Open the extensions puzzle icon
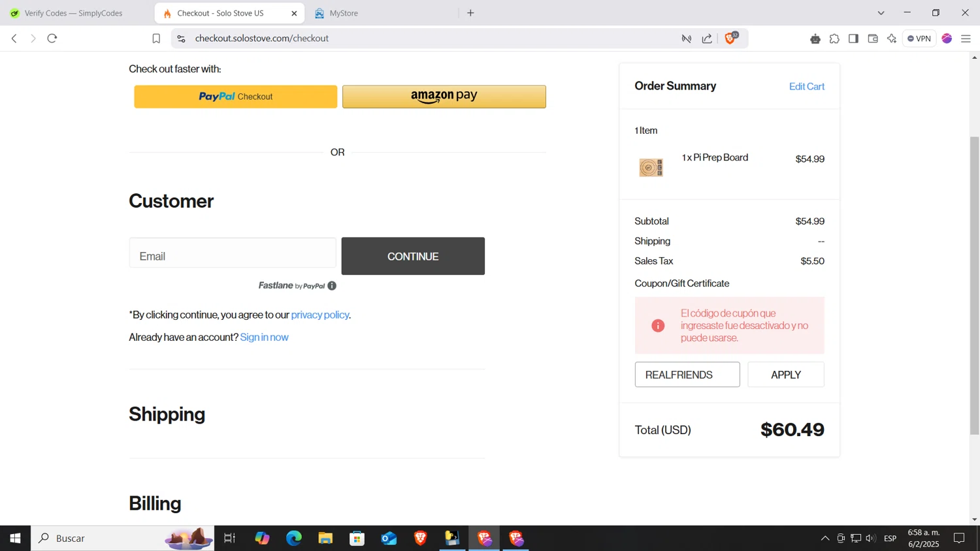This screenshot has width=980, height=551. (x=834, y=39)
